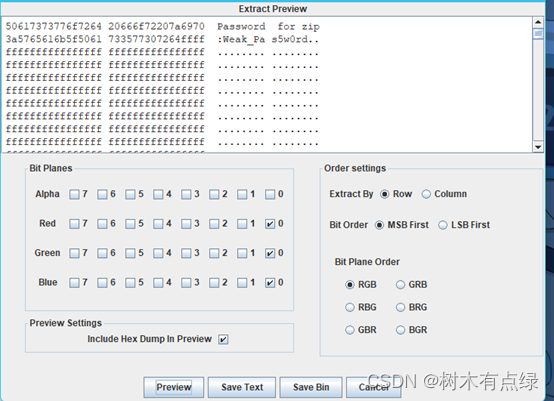Click the Cancel button
The width and height of the screenshot is (554, 401).
373,387
